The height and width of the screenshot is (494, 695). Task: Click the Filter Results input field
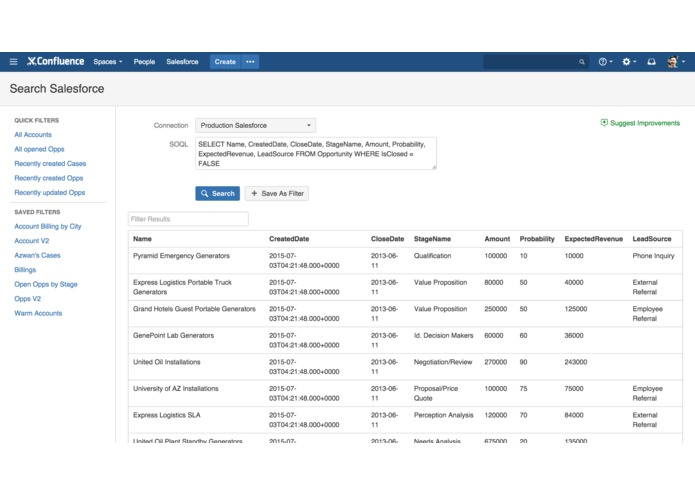point(188,219)
